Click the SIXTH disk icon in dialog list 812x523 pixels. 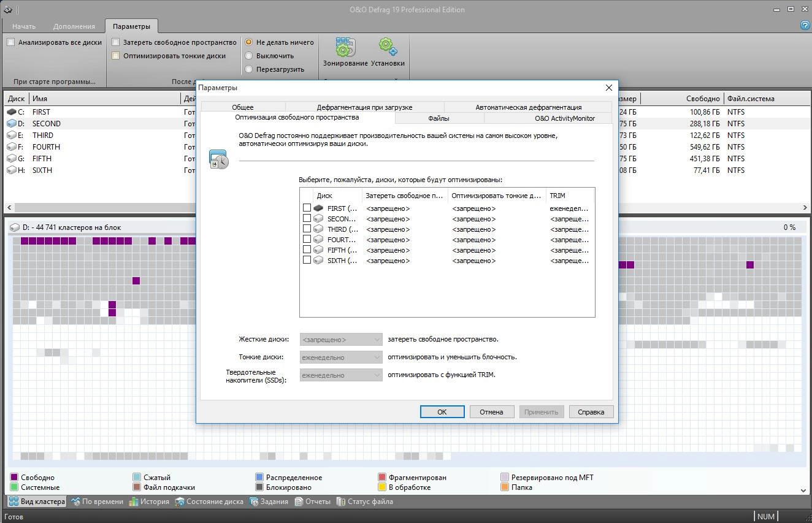coord(318,261)
